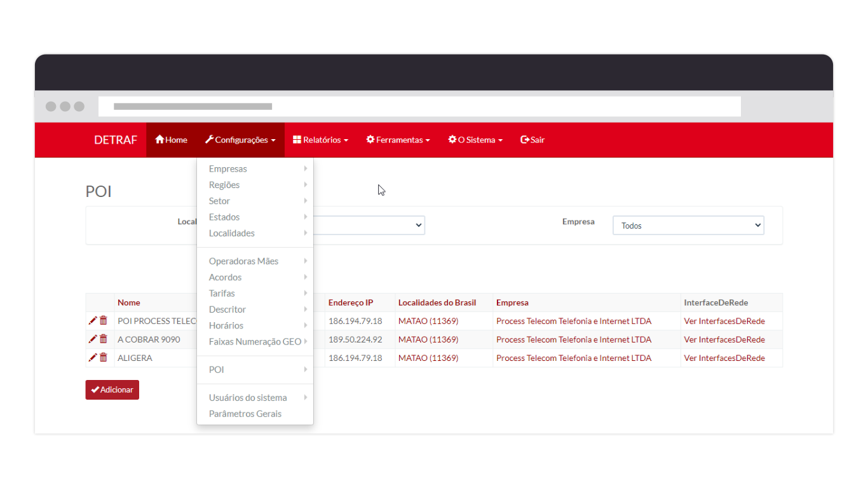This screenshot has height=488, width=868.
Task: Click the ALIGERA name cell
Action: [135, 358]
